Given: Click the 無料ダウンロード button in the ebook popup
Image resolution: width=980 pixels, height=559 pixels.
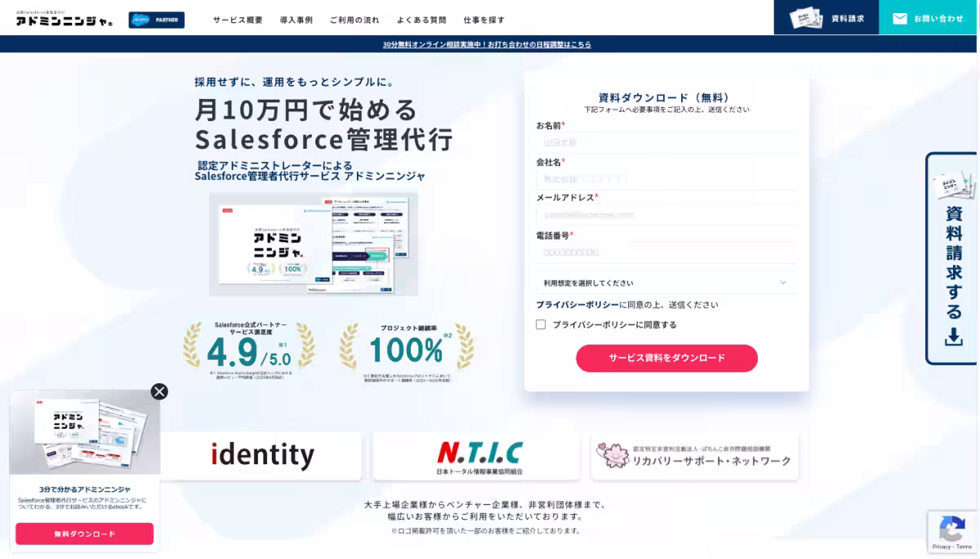Looking at the screenshot, I should [x=84, y=532].
